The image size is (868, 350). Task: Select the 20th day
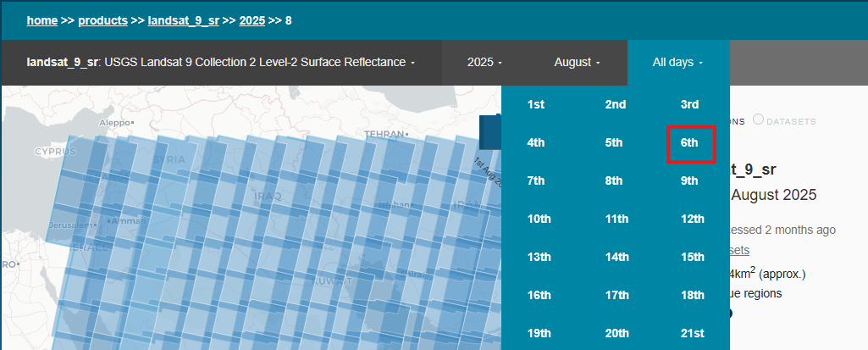(616, 334)
